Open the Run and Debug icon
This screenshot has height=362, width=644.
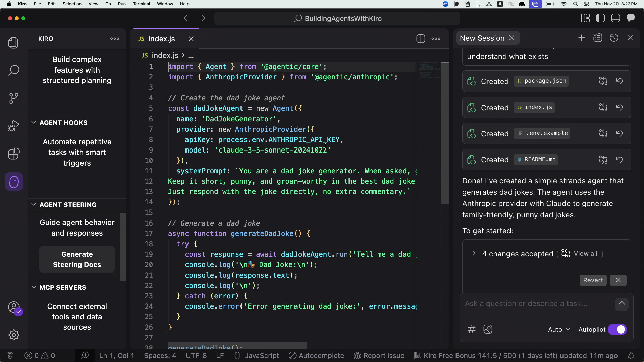[13, 126]
